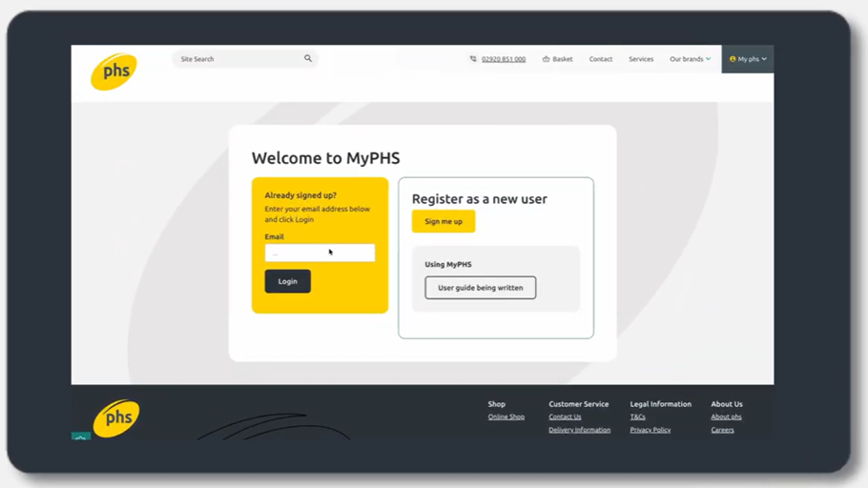This screenshot has height=488, width=868.
Task: Click the Login button
Action: tap(287, 281)
